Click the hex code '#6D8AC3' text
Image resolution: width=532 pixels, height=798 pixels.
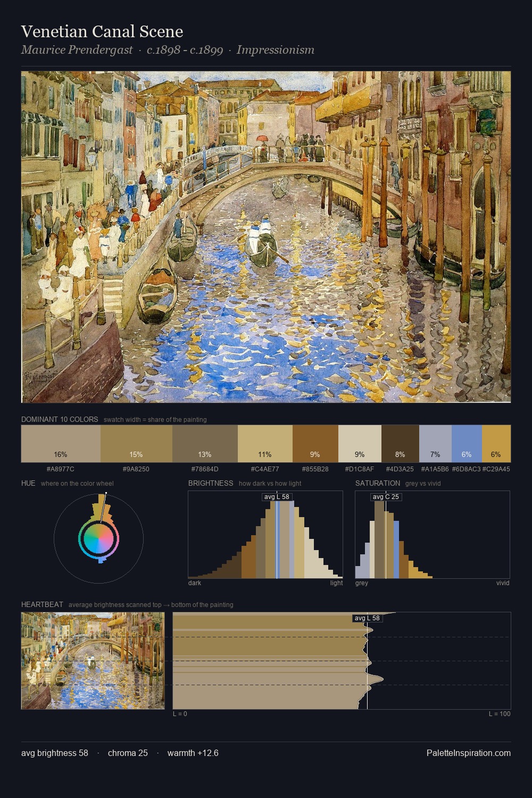click(467, 469)
